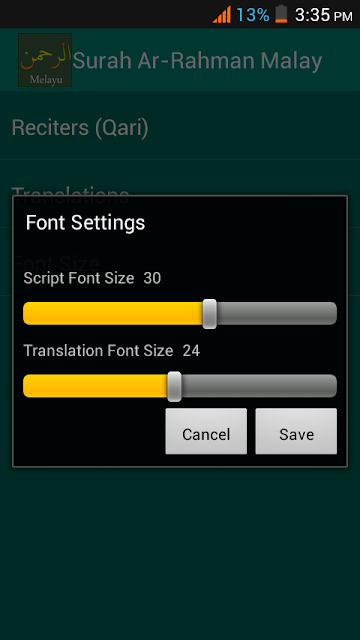Tap the 3:35 PM clock
360x640 pixels.
pyautogui.click(x=324, y=16)
